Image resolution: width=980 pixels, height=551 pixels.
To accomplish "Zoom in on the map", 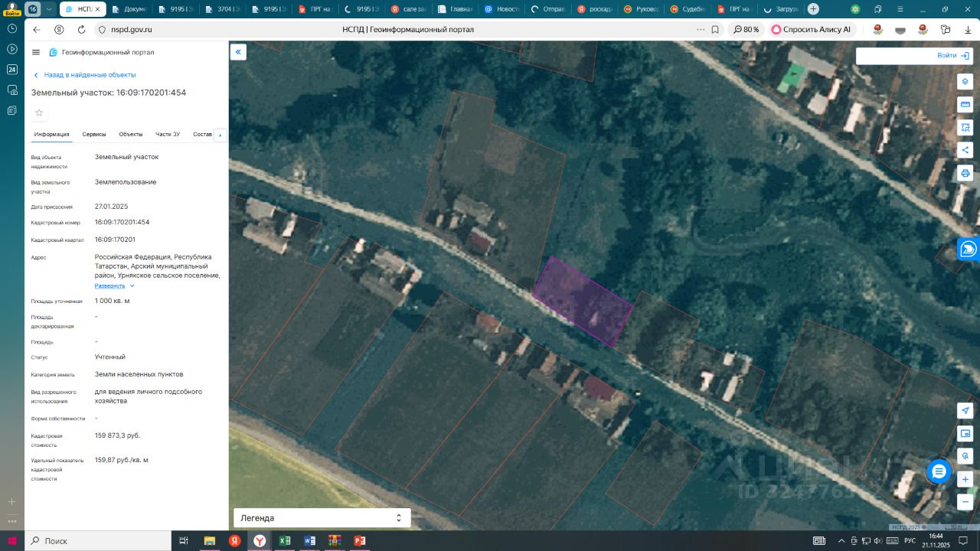I will (x=965, y=480).
